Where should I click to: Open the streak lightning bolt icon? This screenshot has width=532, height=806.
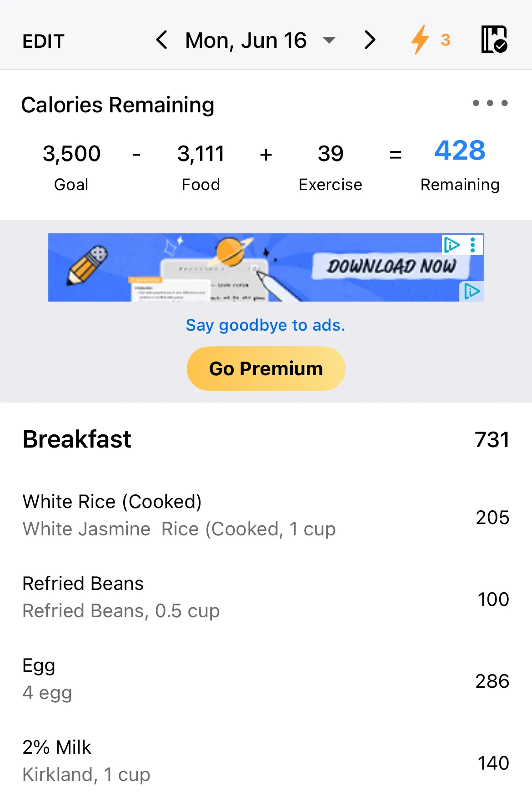pyautogui.click(x=420, y=40)
